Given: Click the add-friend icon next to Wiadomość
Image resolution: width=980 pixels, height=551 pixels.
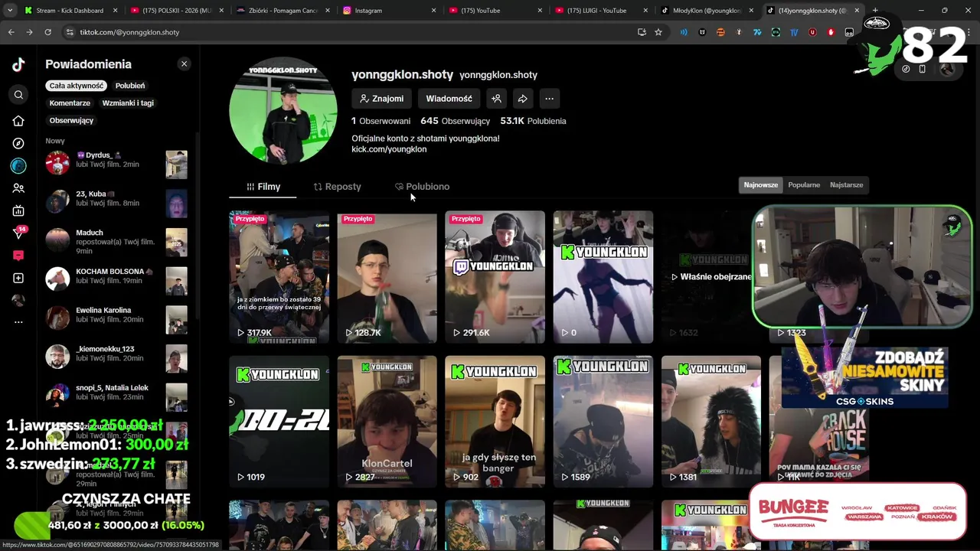Looking at the screenshot, I should pyautogui.click(x=496, y=99).
